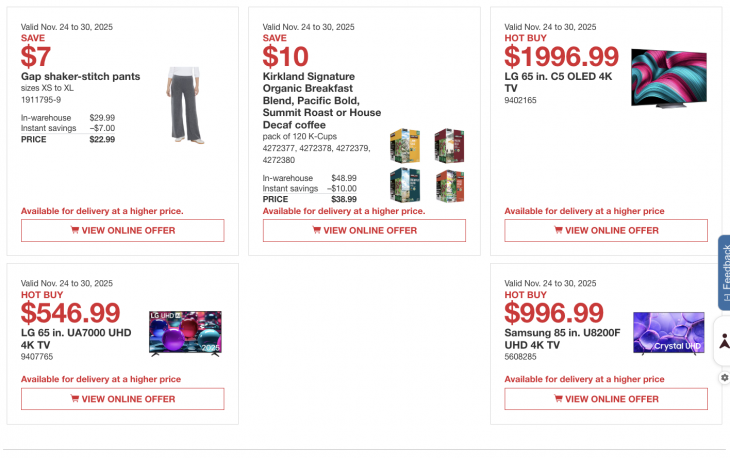The width and height of the screenshot is (730, 458).
Task: Click the LG C5 OLED TV image
Action: (668, 78)
